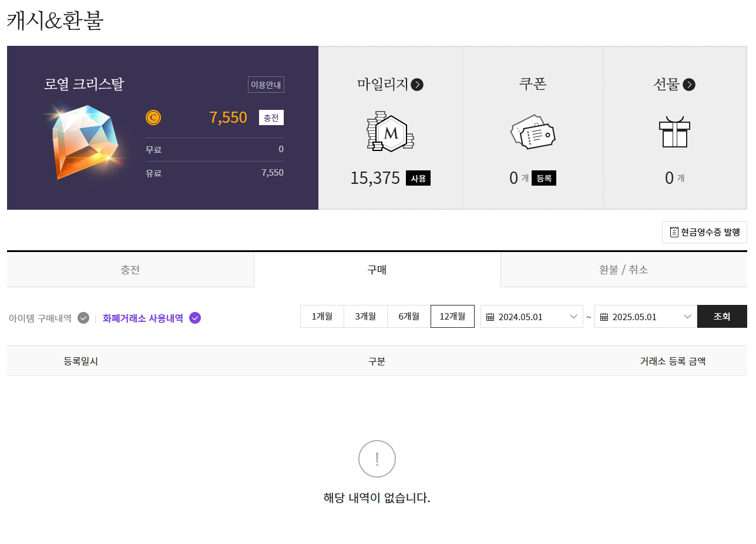Click the mileage M coin stack icon
Screen dimensions: 756x544
(x=390, y=132)
